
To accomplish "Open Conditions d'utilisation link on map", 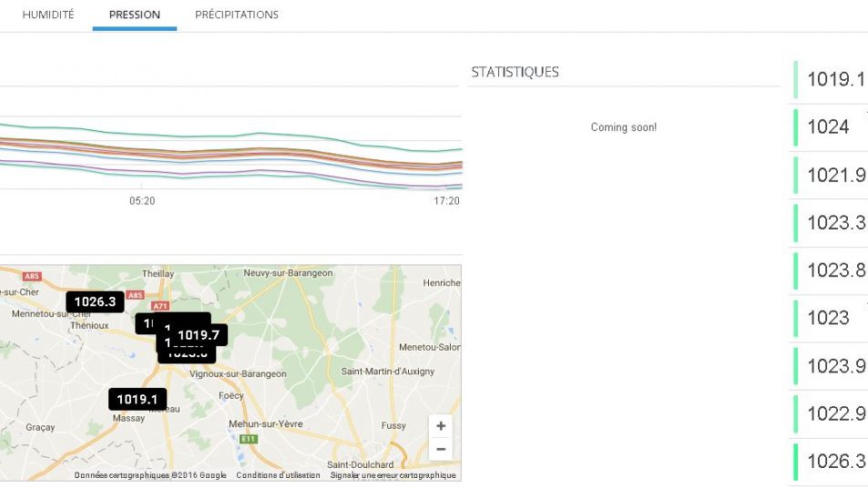I will point(278,475).
